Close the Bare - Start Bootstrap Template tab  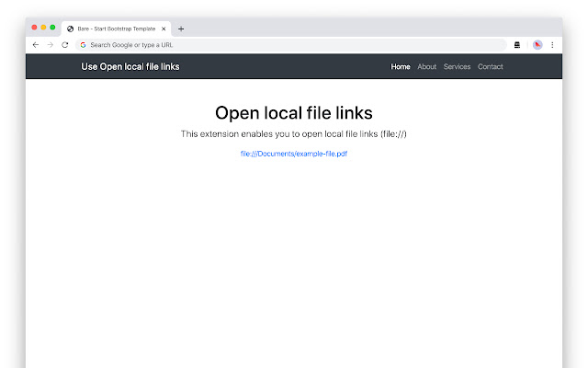click(x=164, y=29)
